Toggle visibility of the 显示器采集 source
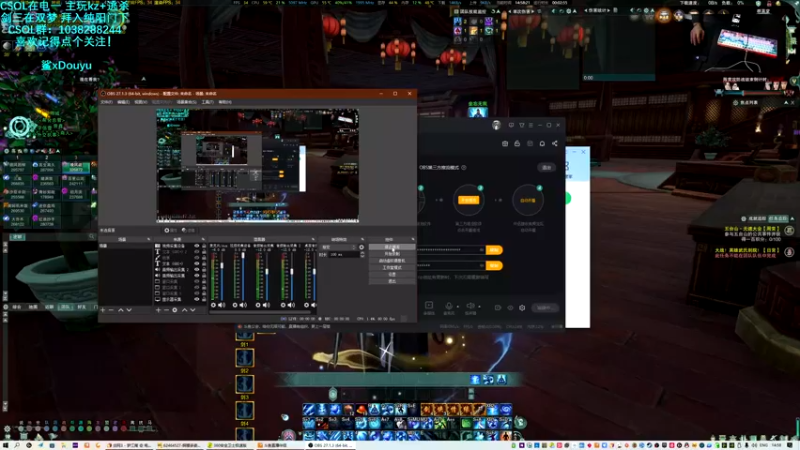This screenshot has height=450, width=800. click(x=196, y=299)
